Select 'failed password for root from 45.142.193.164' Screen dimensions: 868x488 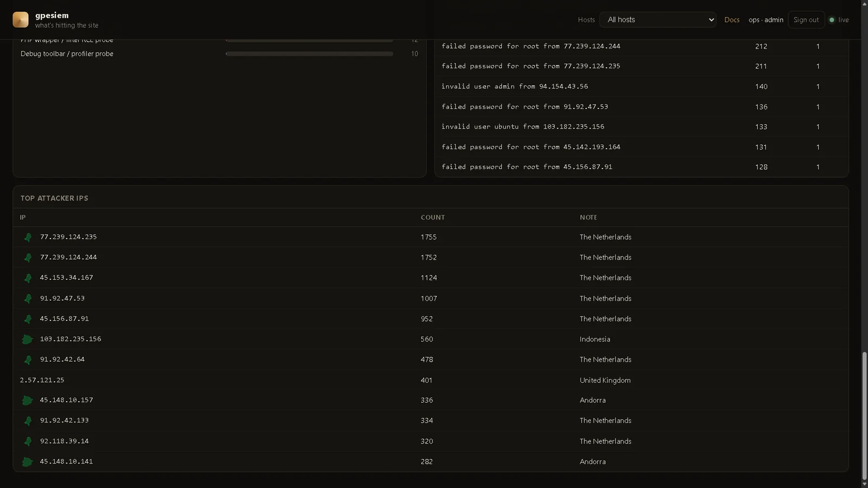point(531,147)
